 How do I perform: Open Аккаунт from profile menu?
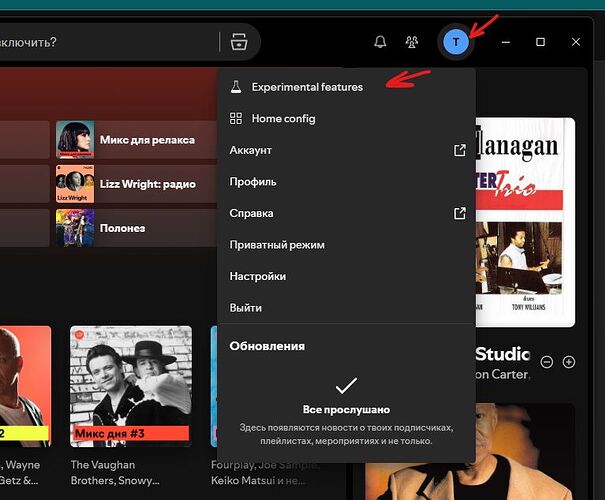[346, 150]
